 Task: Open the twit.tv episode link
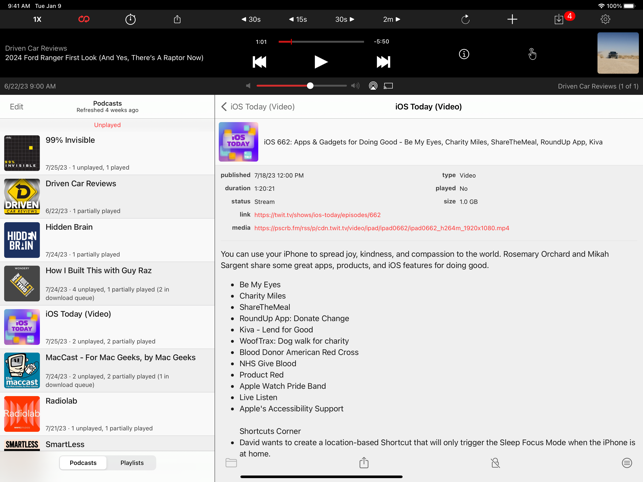click(317, 215)
